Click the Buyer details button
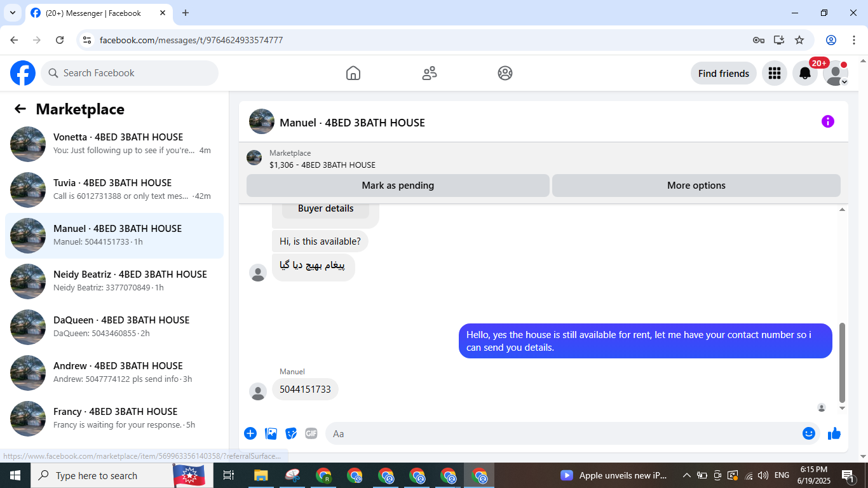This screenshot has height=488, width=868. (325, 208)
